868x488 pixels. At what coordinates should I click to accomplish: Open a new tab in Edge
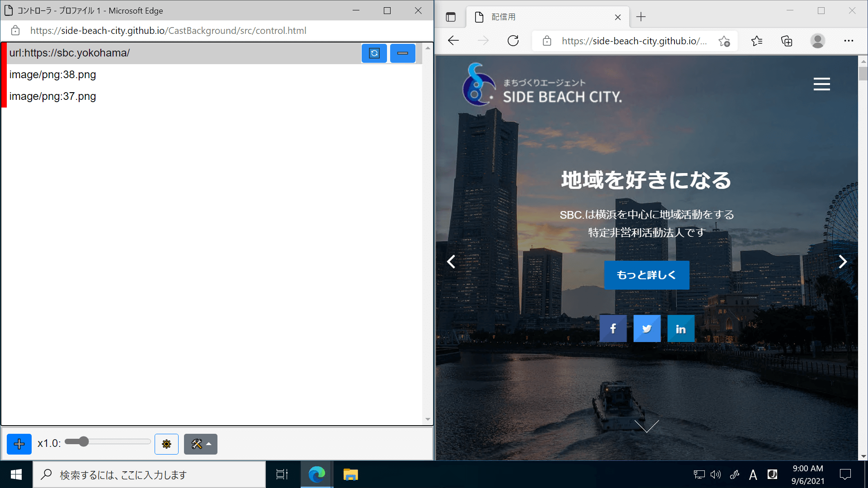click(641, 17)
